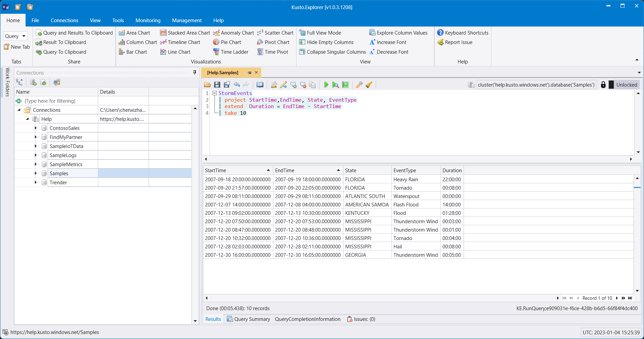The height and width of the screenshot is (339, 644).
Task: Switch to the Query Summary tab
Action: click(x=249, y=319)
